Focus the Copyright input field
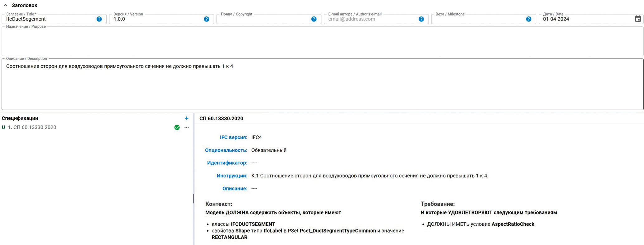 click(263, 19)
